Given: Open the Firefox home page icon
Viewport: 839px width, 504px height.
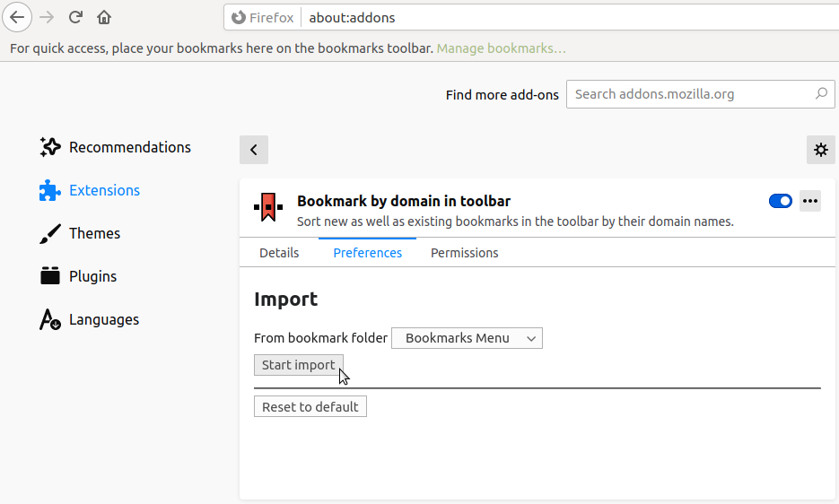Looking at the screenshot, I should pyautogui.click(x=104, y=17).
